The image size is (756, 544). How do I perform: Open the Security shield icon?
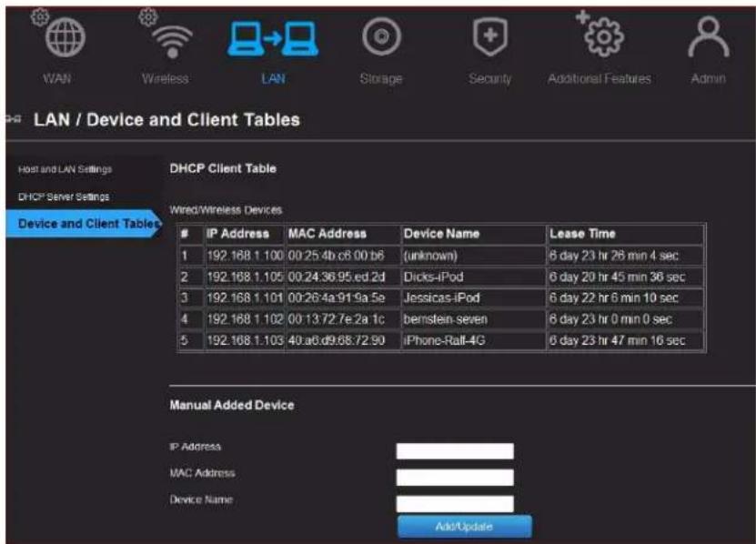(489, 36)
